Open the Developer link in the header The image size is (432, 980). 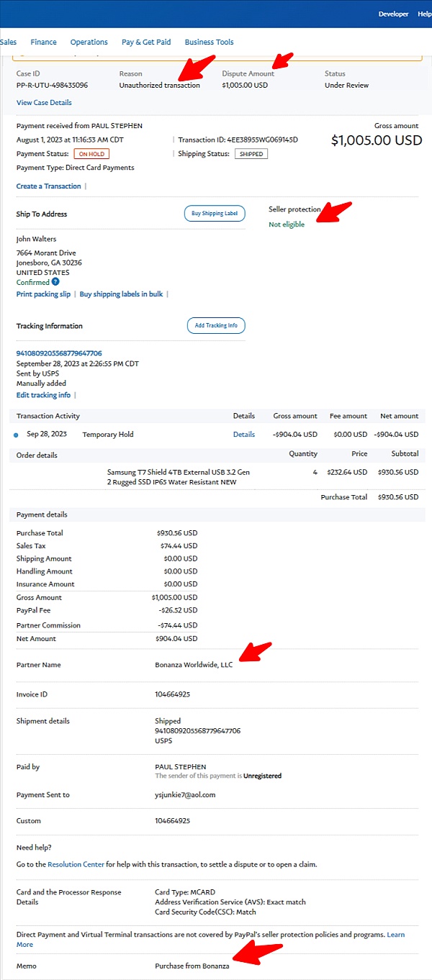click(393, 14)
